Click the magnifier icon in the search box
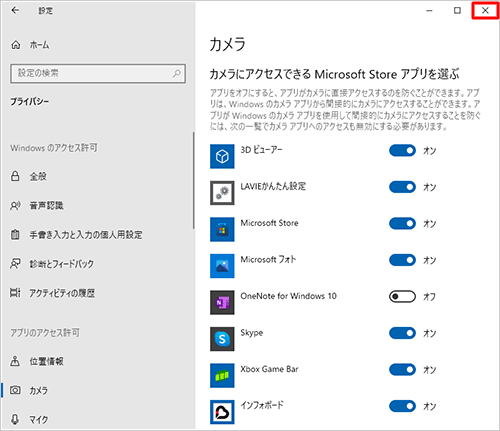Viewport: 500px width, 431px height. (176, 73)
